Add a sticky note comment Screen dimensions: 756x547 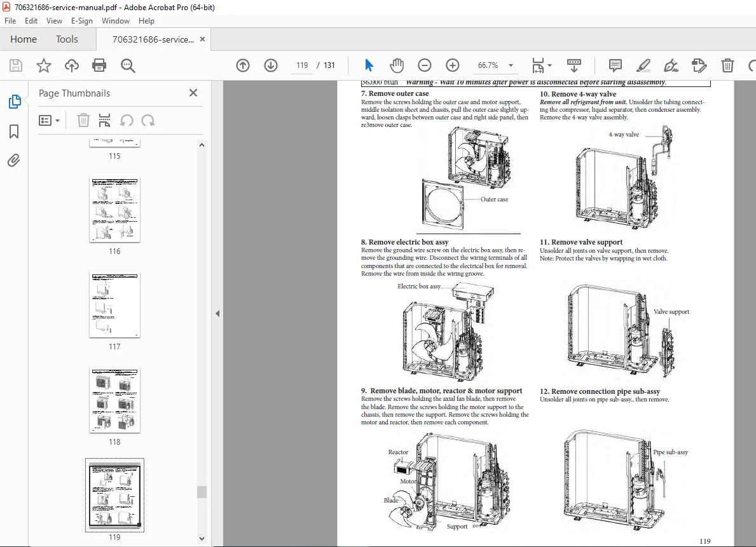pos(615,65)
